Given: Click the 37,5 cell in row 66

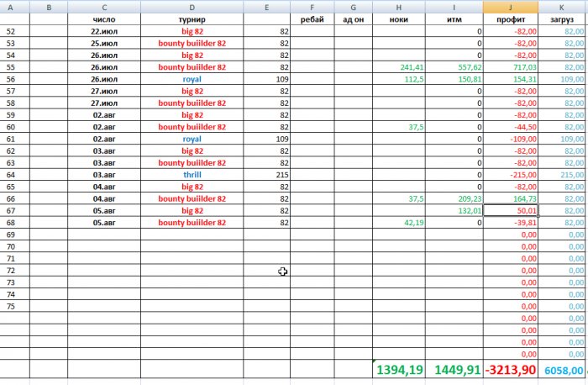Looking at the screenshot, I should coord(399,198).
